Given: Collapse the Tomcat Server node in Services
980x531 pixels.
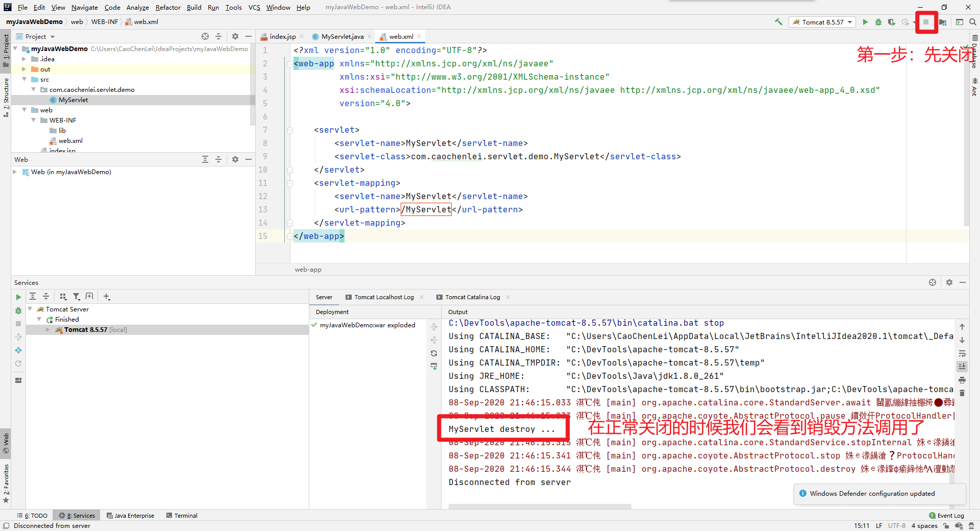Looking at the screenshot, I should [30, 309].
